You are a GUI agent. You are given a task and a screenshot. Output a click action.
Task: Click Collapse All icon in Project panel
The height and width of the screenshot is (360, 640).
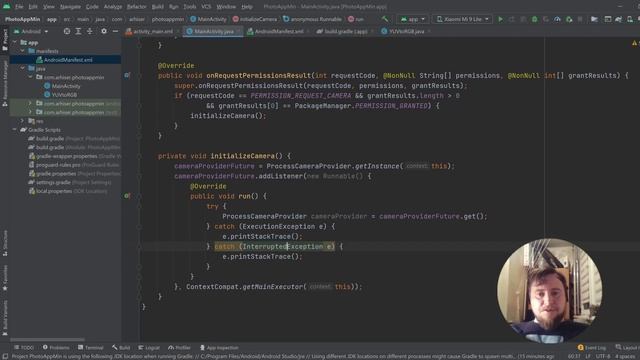pyautogui.click(x=89, y=31)
